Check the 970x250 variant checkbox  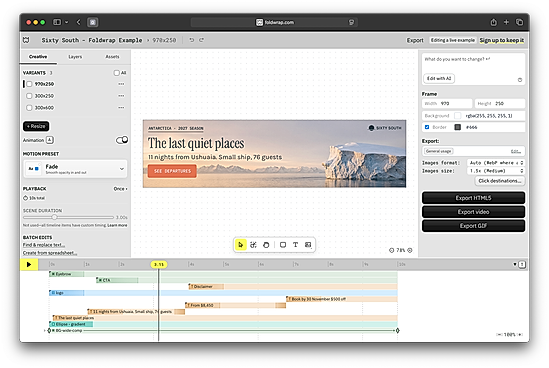(29, 84)
